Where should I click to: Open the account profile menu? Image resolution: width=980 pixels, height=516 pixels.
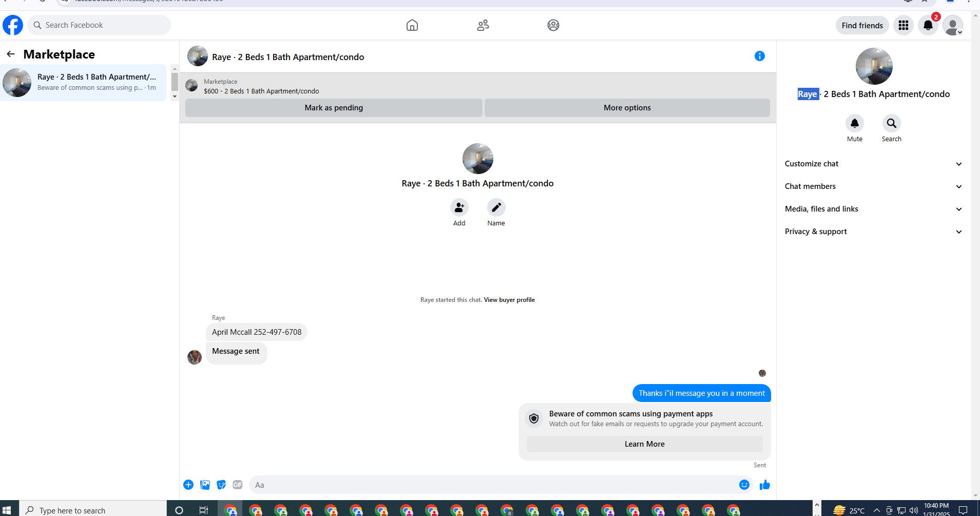coord(953,25)
